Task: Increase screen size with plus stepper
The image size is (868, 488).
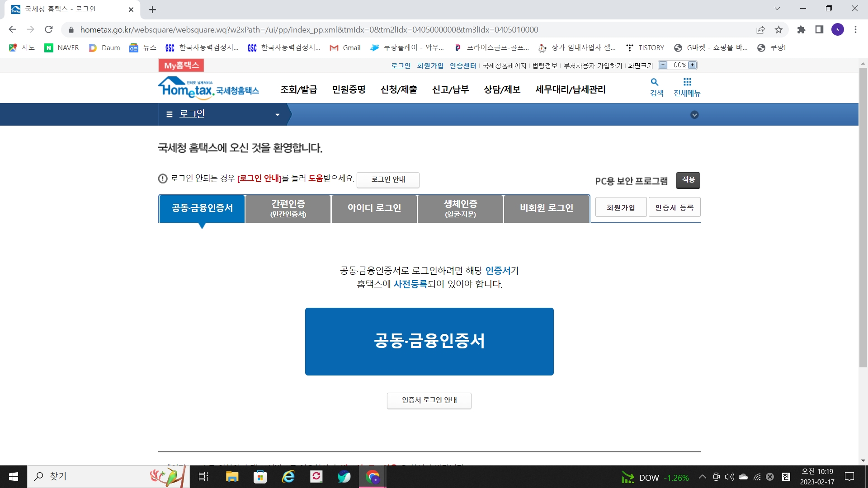Action: tap(693, 65)
